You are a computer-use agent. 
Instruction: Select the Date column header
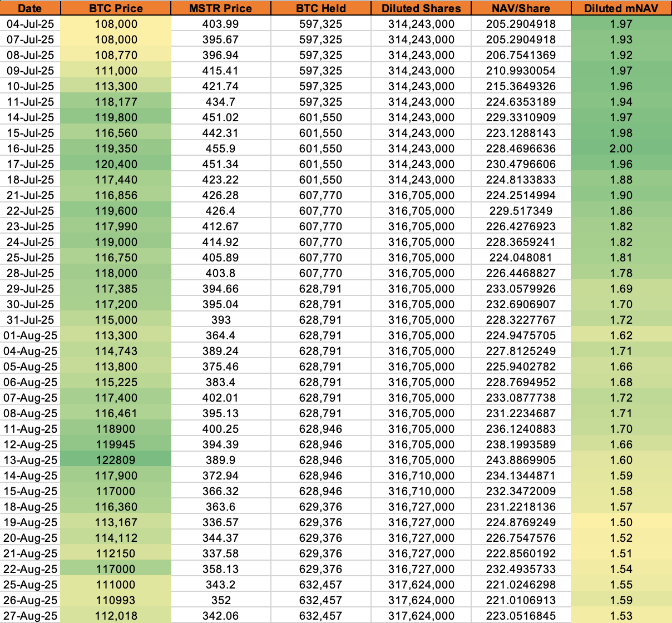tap(29, 8)
